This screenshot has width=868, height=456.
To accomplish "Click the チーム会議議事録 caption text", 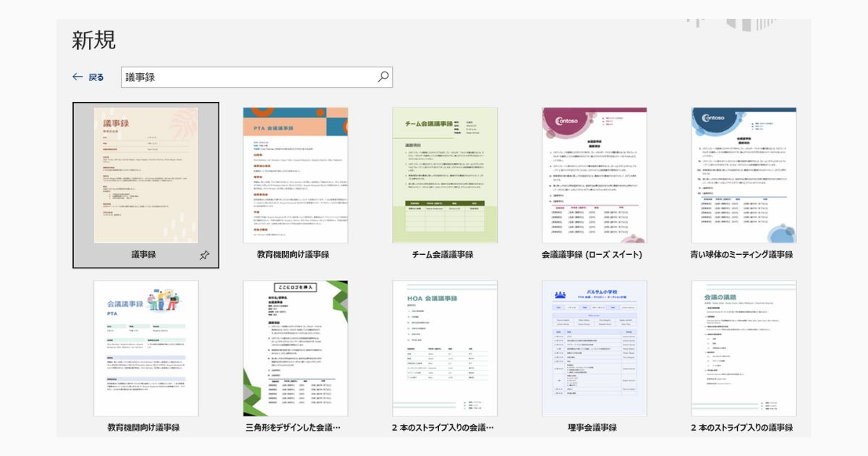I will [x=443, y=255].
